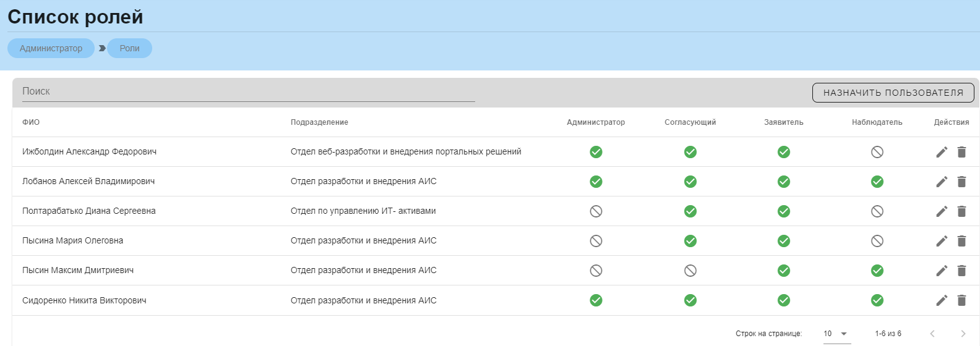This screenshot has height=346, width=980.
Task: Go to next page chevron
Action: (x=963, y=334)
